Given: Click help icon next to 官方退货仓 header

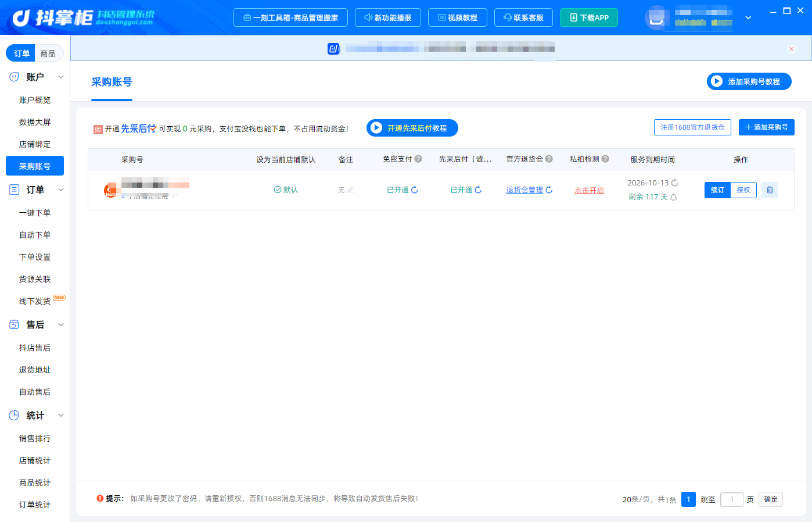Looking at the screenshot, I should point(549,159).
